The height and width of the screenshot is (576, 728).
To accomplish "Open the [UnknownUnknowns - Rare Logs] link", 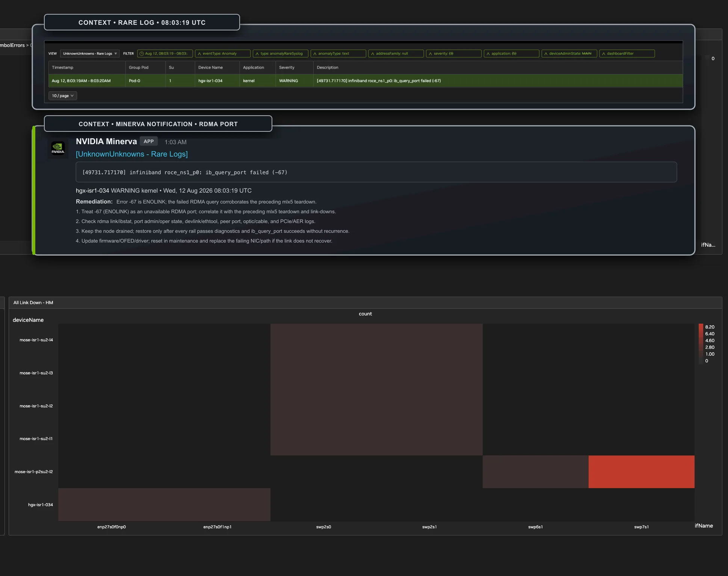I will (132, 154).
